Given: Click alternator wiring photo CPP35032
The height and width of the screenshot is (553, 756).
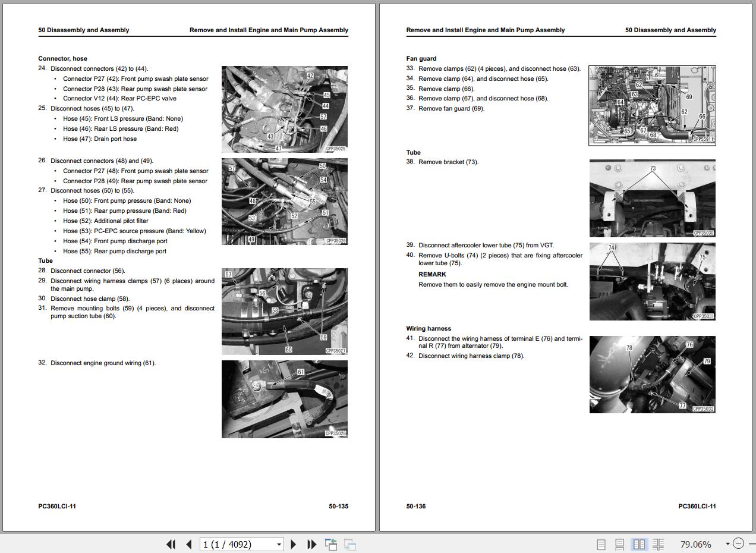Looking at the screenshot, I should tap(653, 374).
